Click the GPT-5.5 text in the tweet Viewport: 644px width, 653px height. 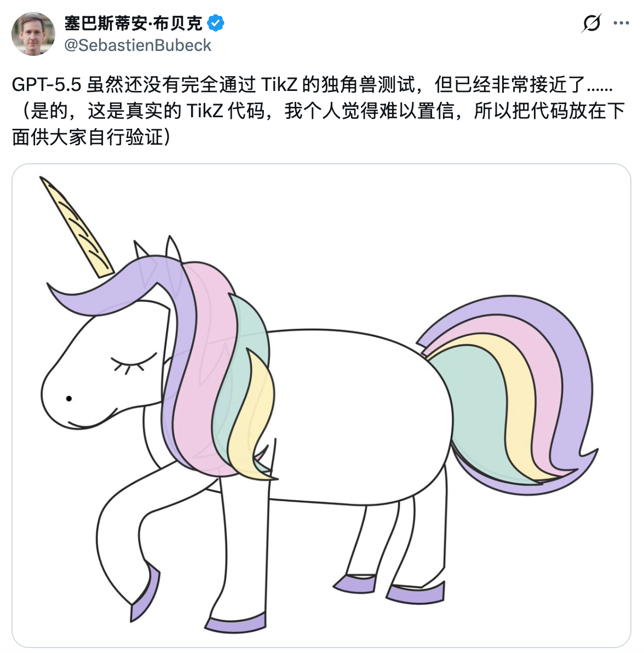click(x=46, y=84)
